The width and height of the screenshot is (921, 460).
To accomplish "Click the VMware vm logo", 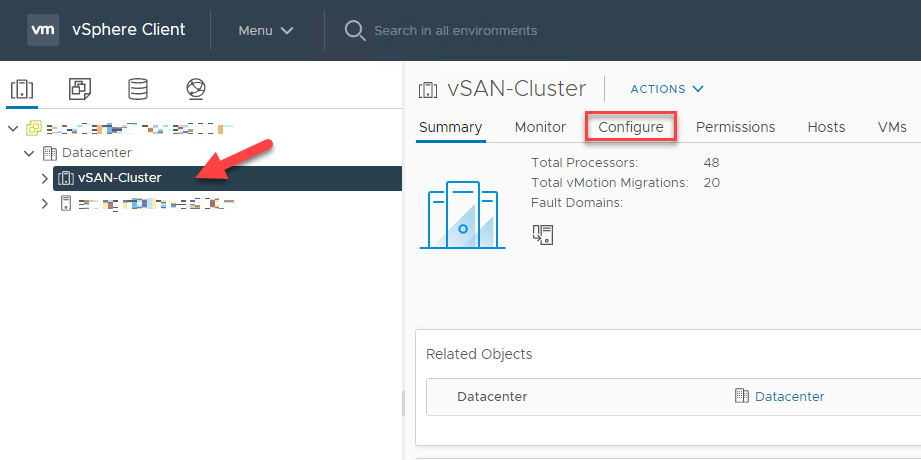I will (42, 30).
